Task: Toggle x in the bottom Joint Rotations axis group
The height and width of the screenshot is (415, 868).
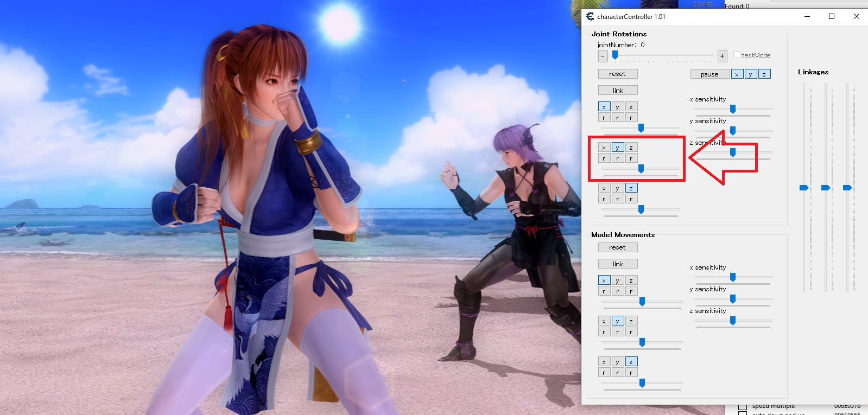Action: 604,188
